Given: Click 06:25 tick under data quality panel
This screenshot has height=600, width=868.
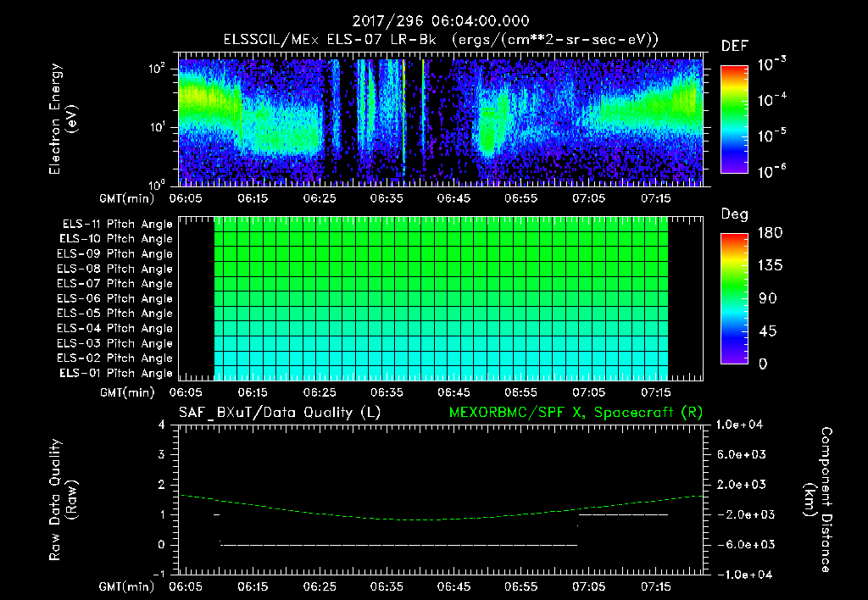Looking at the screenshot, I should tap(320, 586).
